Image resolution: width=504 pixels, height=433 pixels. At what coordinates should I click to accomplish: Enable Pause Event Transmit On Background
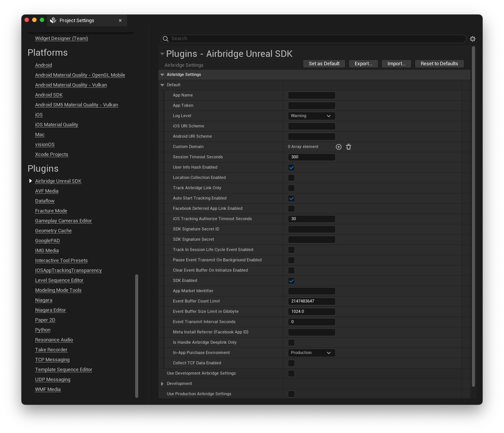click(291, 260)
